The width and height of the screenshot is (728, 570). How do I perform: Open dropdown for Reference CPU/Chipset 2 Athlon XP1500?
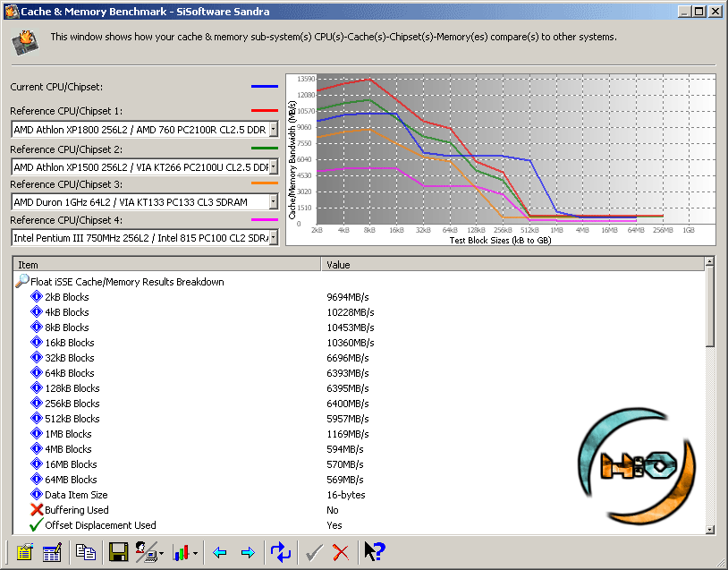[274, 166]
